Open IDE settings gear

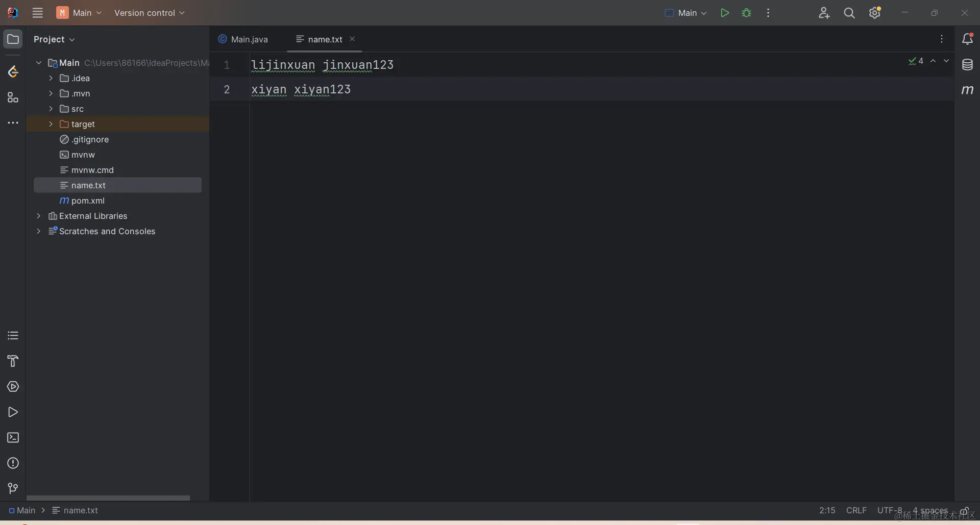click(x=875, y=13)
